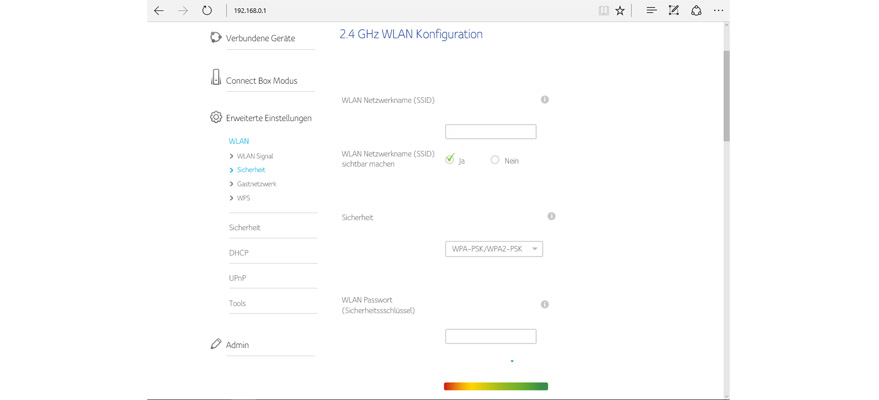Image resolution: width=879 pixels, height=400 pixels.
Task: Select Ja for SSID visibility
Action: tap(450, 160)
